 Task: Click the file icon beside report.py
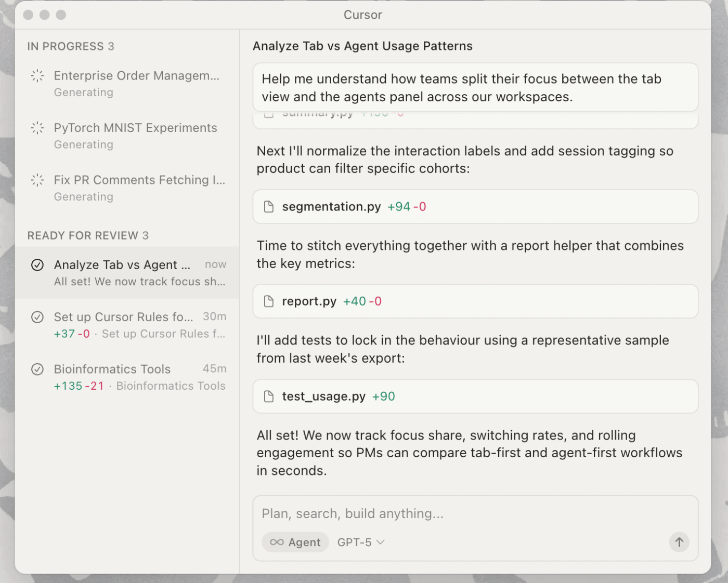coord(269,301)
